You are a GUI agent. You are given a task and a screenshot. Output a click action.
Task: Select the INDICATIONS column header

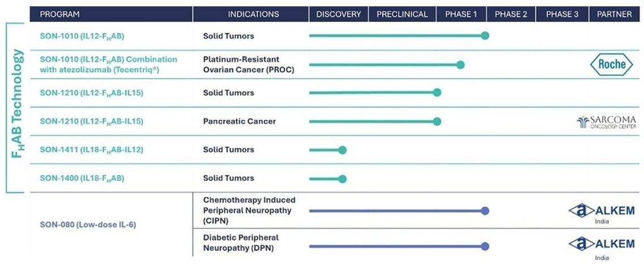pos(253,14)
